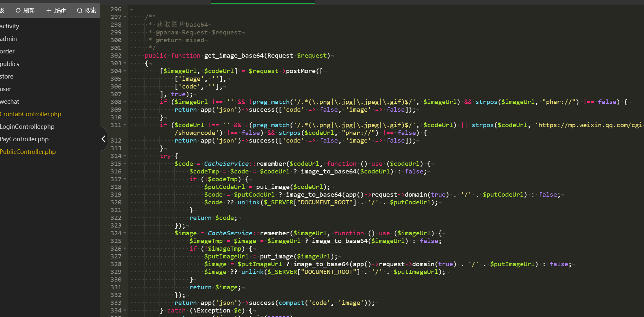Click the search (搜索) button
The height and width of the screenshot is (317, 644).
tap(87, 11)
